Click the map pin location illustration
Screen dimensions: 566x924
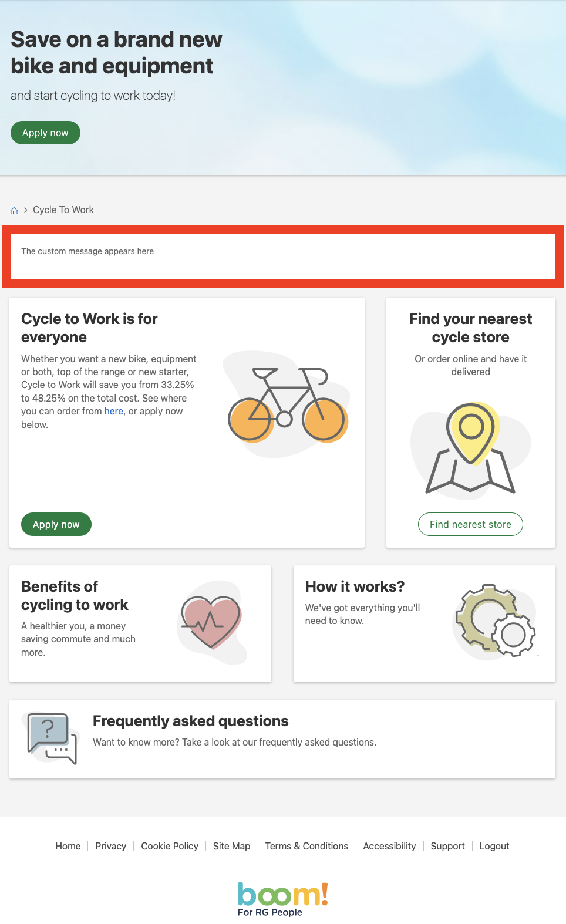(x=470, y=449)
